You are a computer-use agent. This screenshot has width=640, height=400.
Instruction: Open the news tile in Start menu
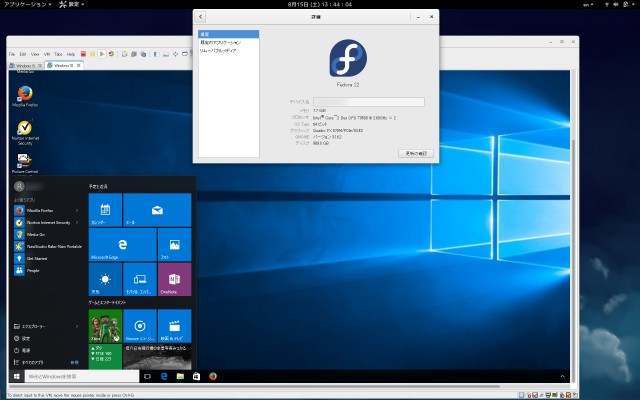click(157, 357)
